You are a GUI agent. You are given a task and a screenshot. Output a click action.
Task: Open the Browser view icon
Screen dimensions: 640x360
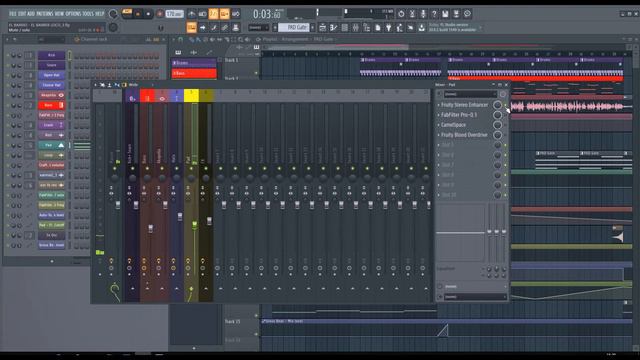tap(367, 28)
